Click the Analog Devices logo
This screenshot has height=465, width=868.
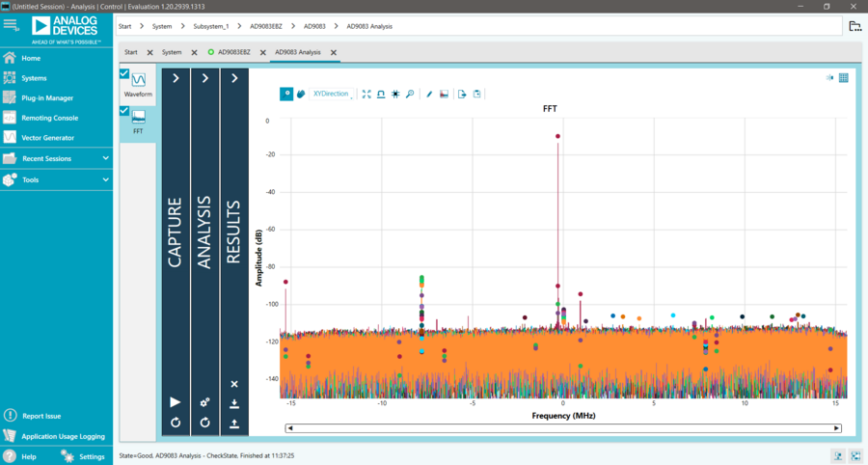coord(65,30)
